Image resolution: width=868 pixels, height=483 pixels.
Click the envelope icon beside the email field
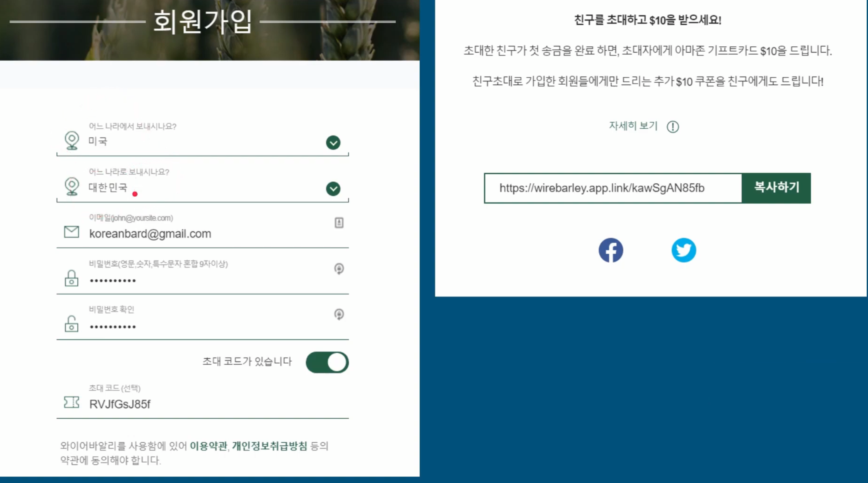pos(71,232)
